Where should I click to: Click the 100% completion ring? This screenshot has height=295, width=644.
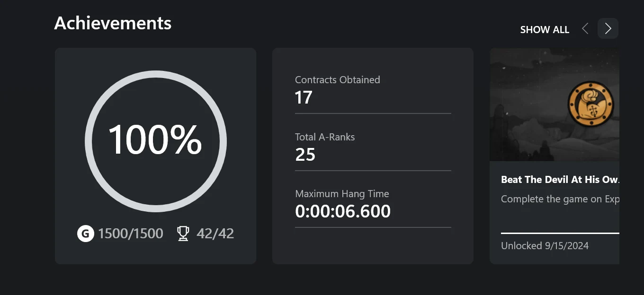coord(155,141)
